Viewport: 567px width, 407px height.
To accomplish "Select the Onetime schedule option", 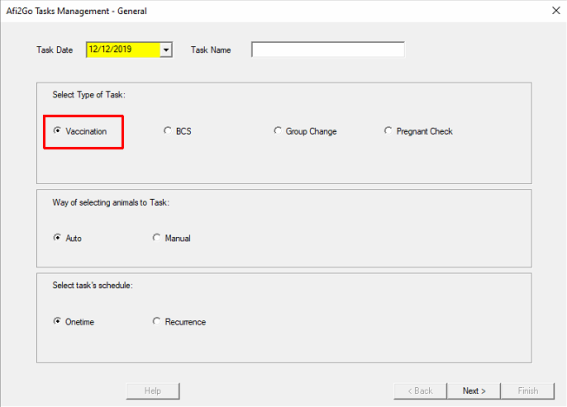I will [74, 321].
